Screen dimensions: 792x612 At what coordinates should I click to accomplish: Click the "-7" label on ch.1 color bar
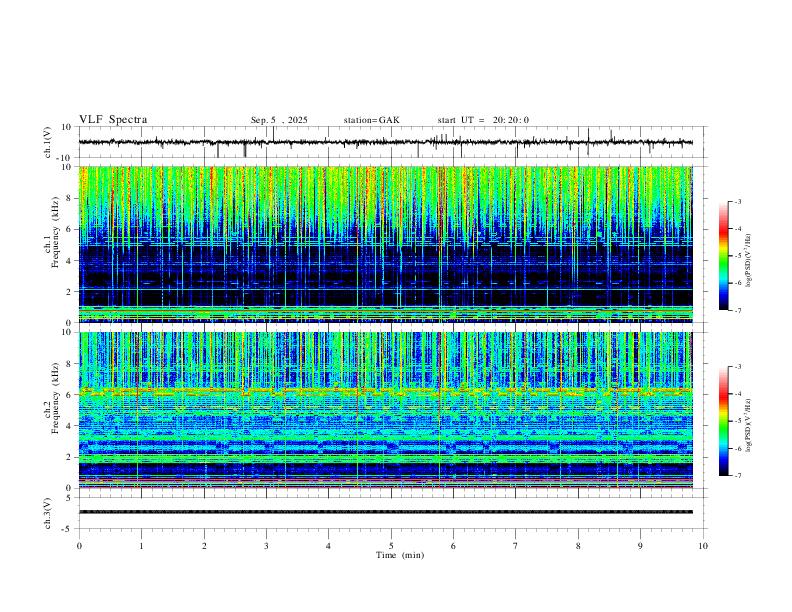737,310
